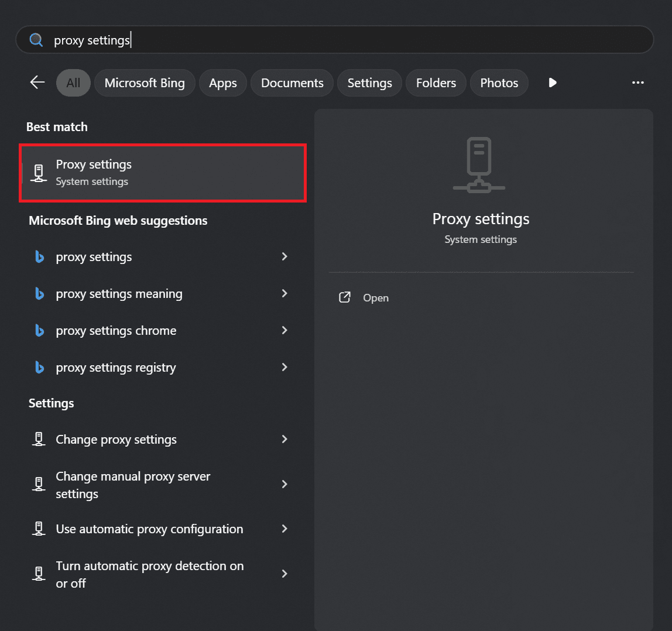The width and height of the screenshot is (672, 631).
Task: Open more options via the ellipsis icon
Action: 637,83
